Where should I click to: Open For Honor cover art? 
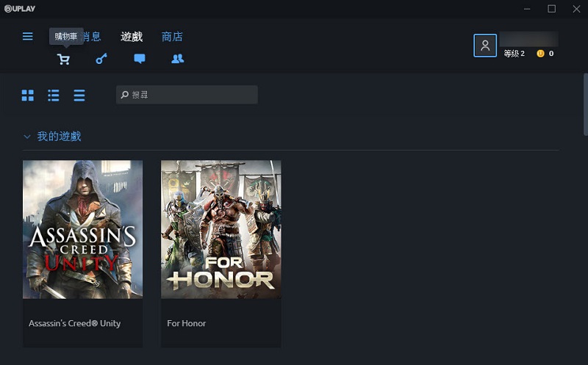(x=221, y=229)
